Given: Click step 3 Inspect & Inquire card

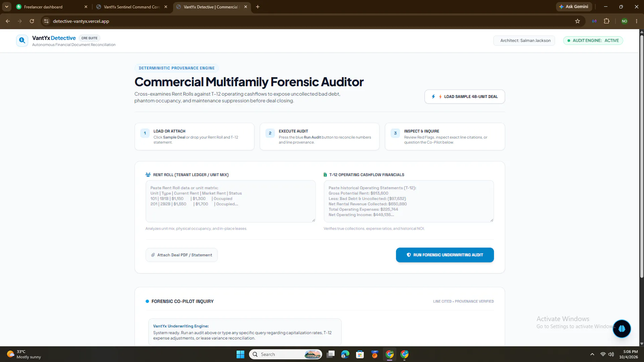Looking at the screenshot, I should [445, 137].
